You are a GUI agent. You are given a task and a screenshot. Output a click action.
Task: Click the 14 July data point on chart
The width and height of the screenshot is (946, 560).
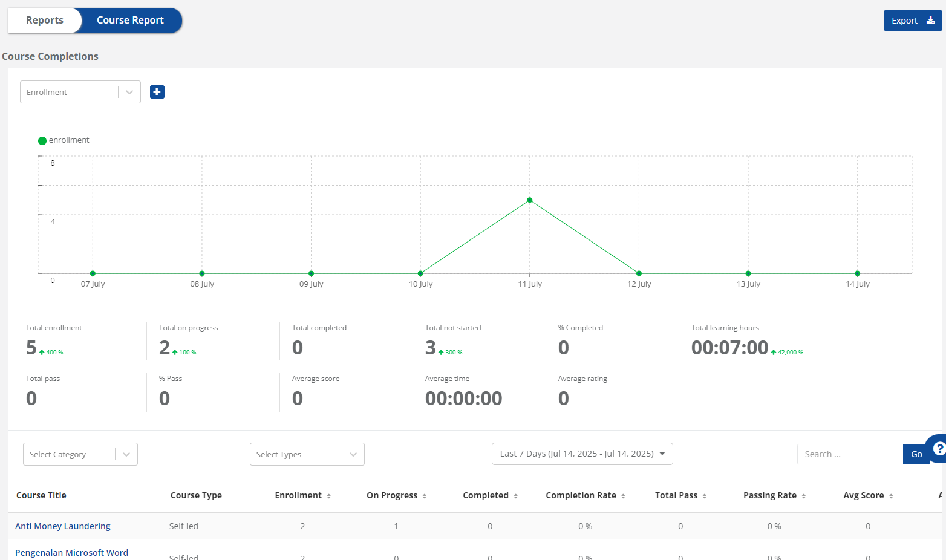click(858, 273)
